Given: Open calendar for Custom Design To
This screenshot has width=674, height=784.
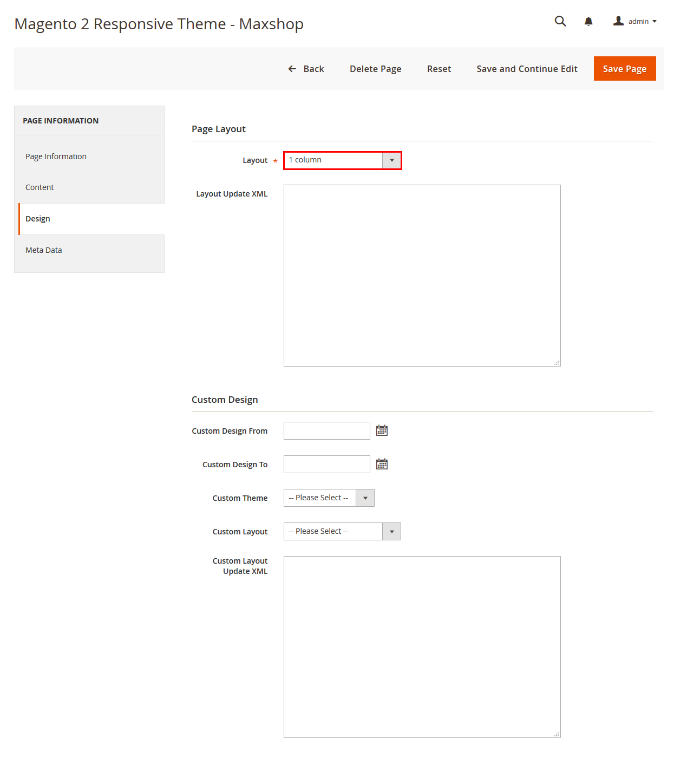Looking at the screenshot, I should 382,464.
